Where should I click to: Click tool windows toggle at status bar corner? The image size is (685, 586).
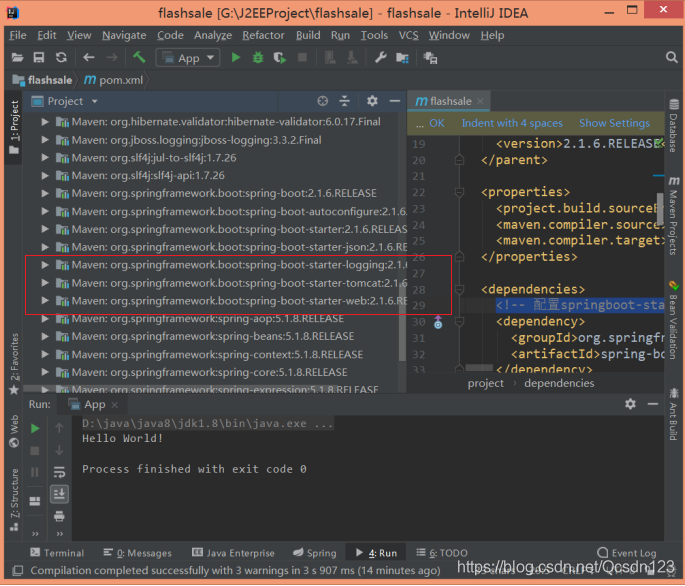point(17,571)
